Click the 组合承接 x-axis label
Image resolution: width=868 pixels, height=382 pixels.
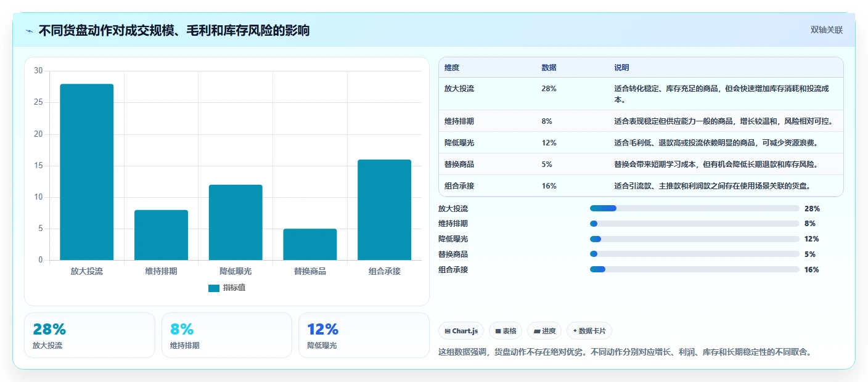click(x=385, y=271)
